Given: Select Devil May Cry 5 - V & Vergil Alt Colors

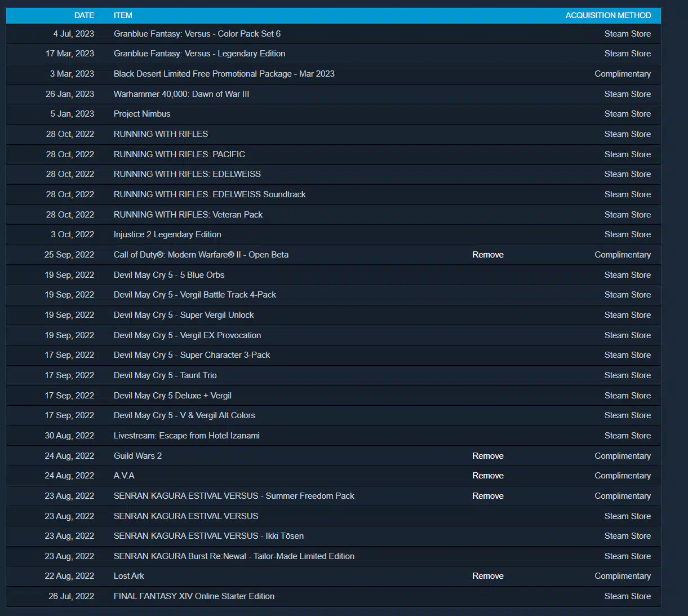Looking at the screenshot, I should [184, 415].
